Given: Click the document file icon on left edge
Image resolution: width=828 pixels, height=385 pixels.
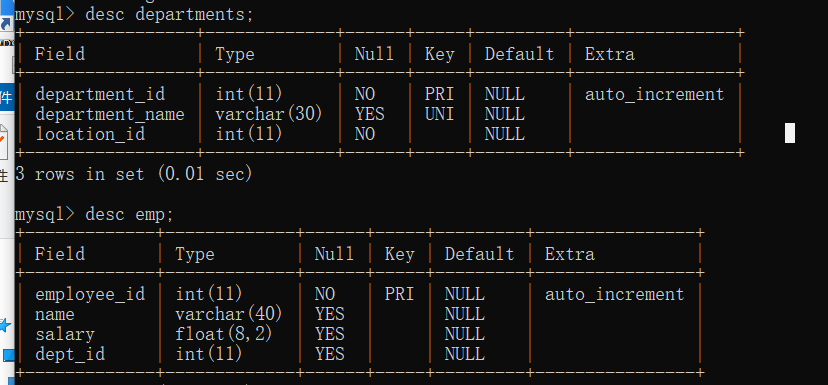Looking at the screenshot, I should pos(4,142).
